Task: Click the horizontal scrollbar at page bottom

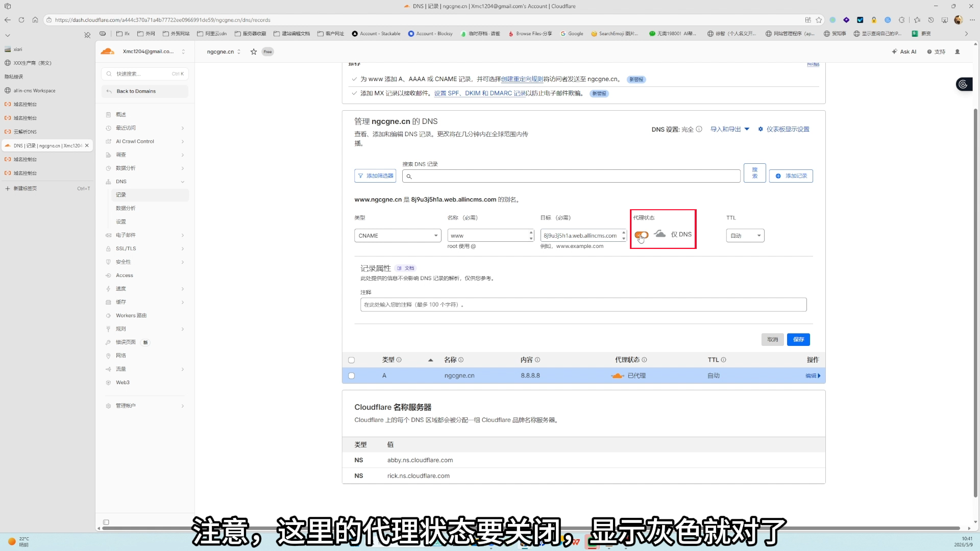Action: pyautogui.click(x=531, y=528)
